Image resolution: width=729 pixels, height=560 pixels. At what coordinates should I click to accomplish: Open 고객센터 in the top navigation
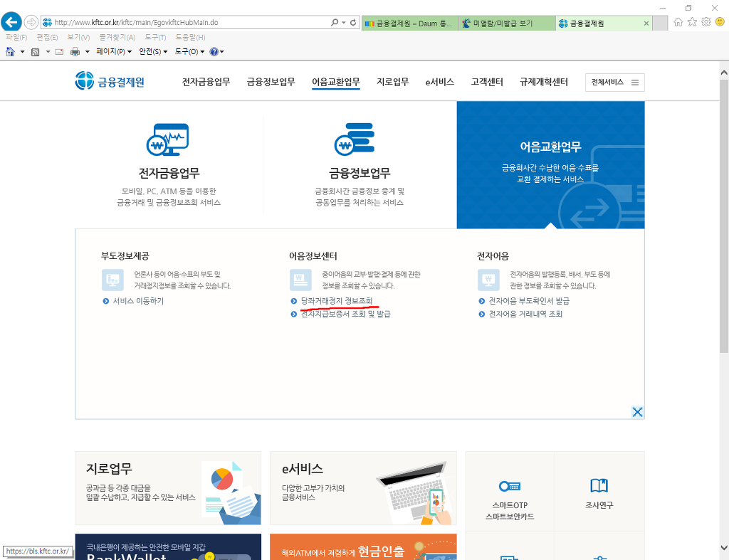487,83
